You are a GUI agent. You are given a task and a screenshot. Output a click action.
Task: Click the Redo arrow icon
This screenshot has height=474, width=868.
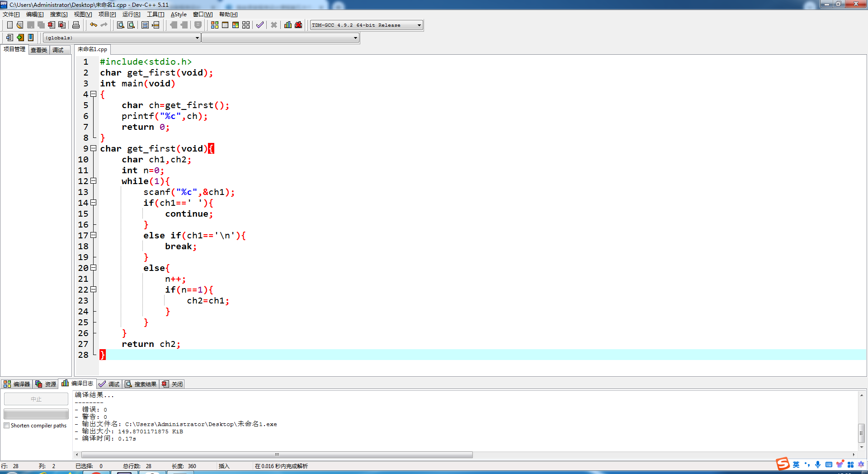click(x=104, y=25)
